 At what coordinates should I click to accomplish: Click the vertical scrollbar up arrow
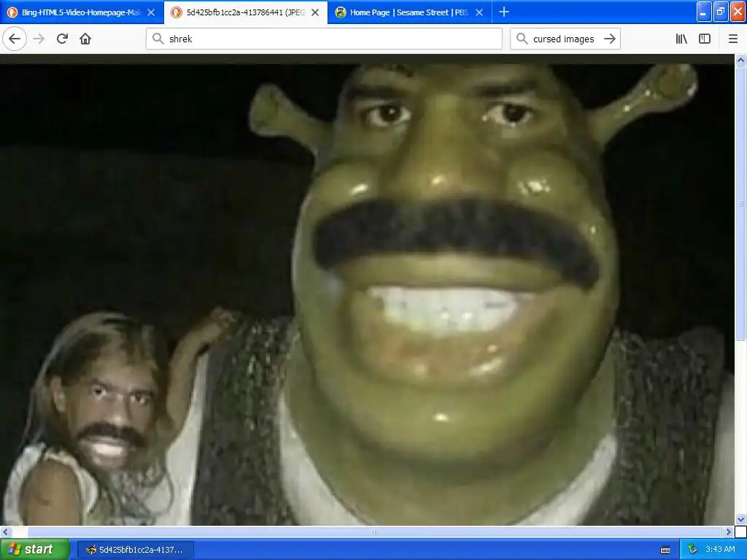pyautogui.click(x=740, y=61)
